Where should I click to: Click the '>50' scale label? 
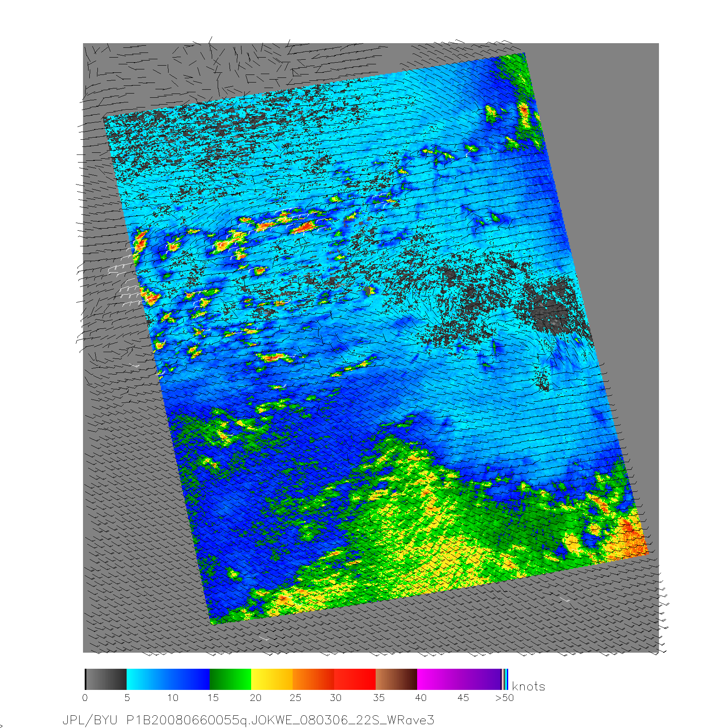(x=504, y=698)
